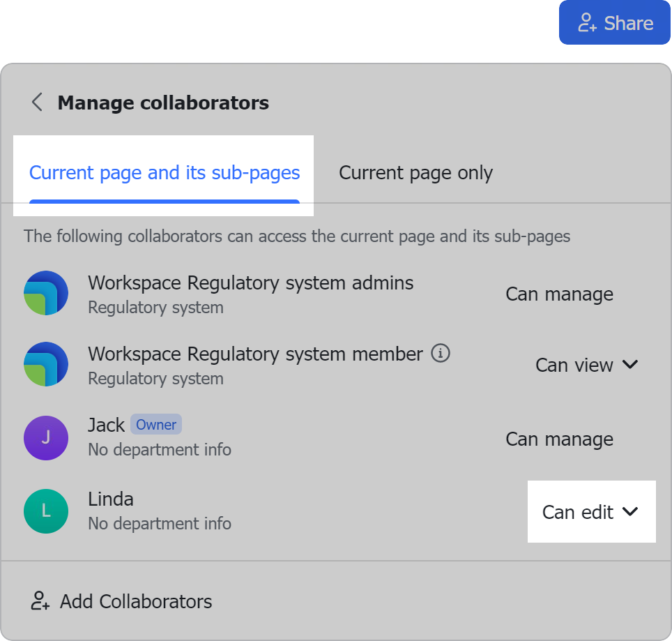
Task: Select Linda's green avatar
Action: tap(46, 512)
